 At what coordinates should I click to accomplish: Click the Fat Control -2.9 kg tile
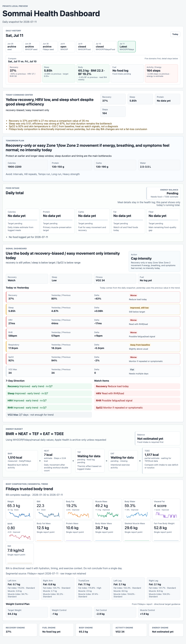tap(115, 612)
